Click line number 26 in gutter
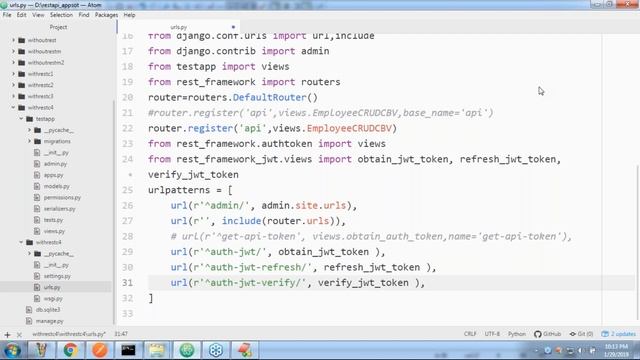The height and width of the screenshot is (360, 640). 128,205
